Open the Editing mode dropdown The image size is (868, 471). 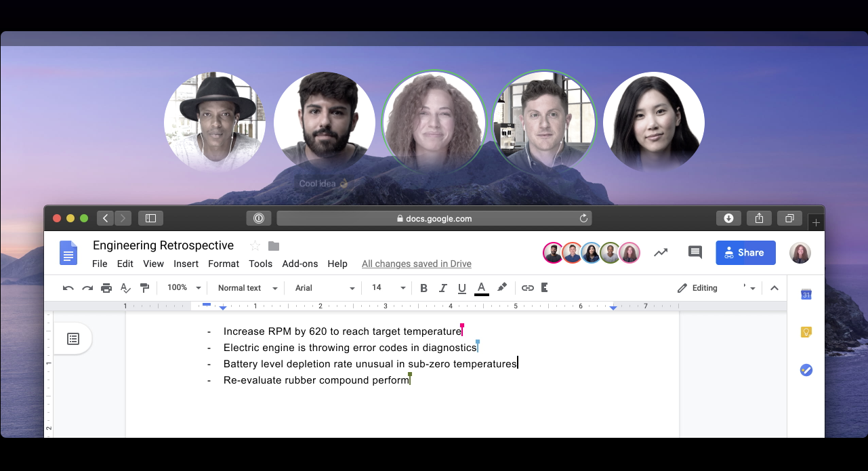716,288
